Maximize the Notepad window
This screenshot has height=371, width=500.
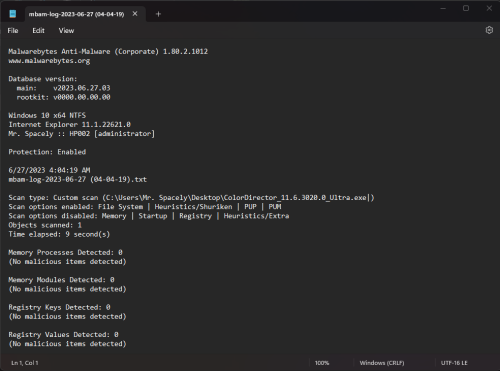point(466,8)
